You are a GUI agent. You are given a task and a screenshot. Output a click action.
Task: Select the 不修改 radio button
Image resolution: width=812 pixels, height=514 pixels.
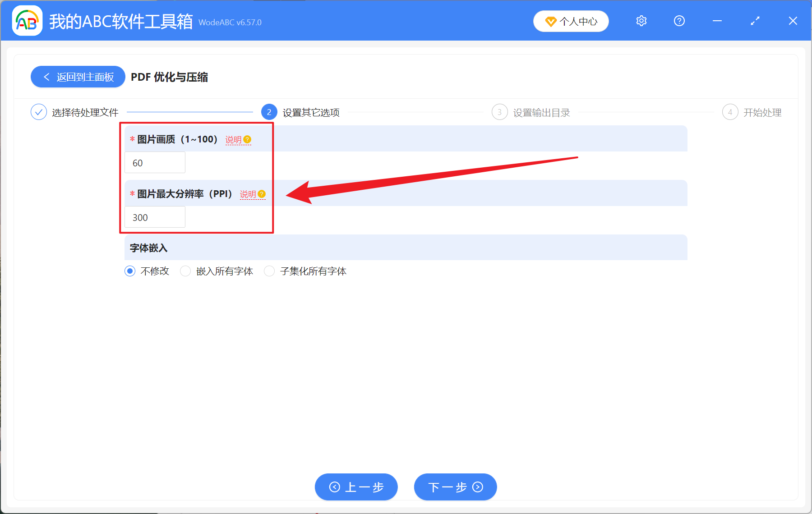tap(130, 271)
